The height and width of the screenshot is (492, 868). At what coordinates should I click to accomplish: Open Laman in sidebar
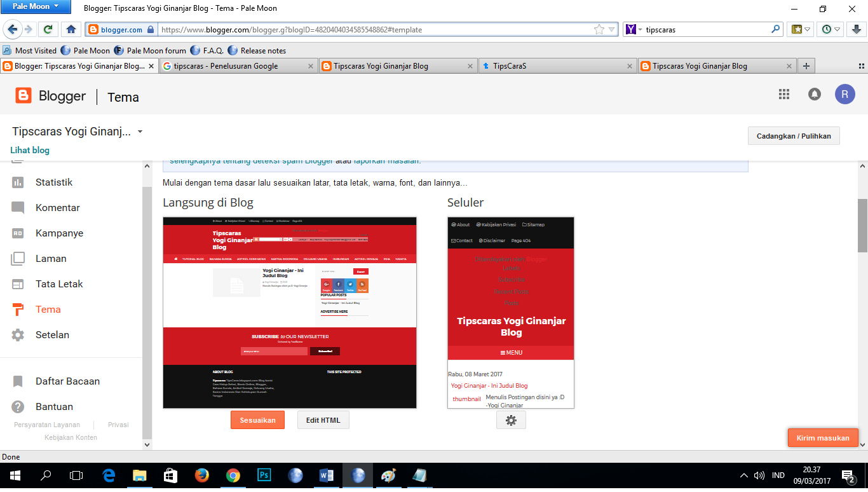point(51,259)
